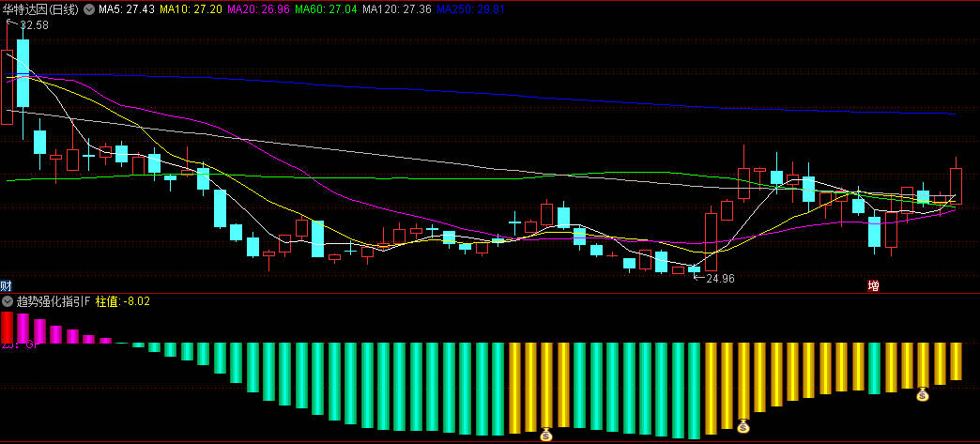Select the MA20: 26.96 label
The width and height of the screenshot is (980, 444).
259,9
